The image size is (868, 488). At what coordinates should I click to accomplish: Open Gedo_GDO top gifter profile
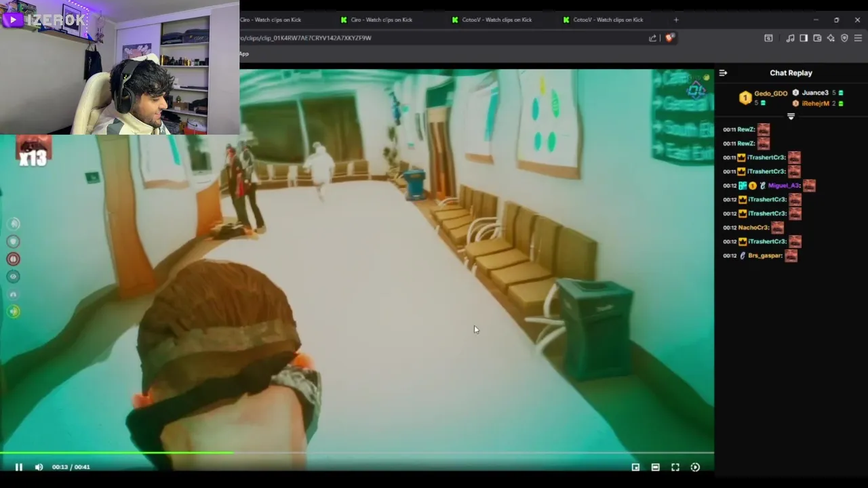pyautogui.click(x=771, y=94)
